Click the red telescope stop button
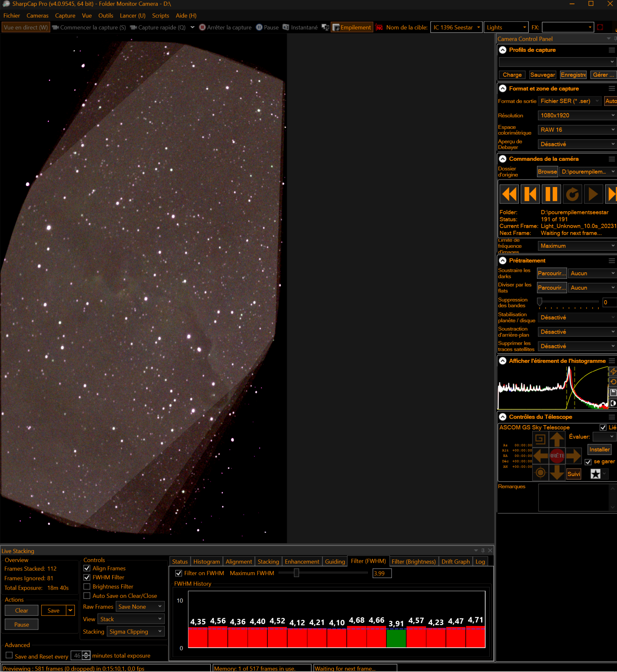 [557, 456]
